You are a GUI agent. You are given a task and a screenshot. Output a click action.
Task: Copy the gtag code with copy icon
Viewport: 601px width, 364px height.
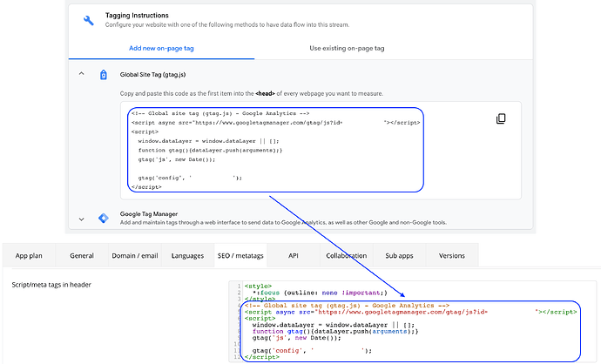point(501,118)
